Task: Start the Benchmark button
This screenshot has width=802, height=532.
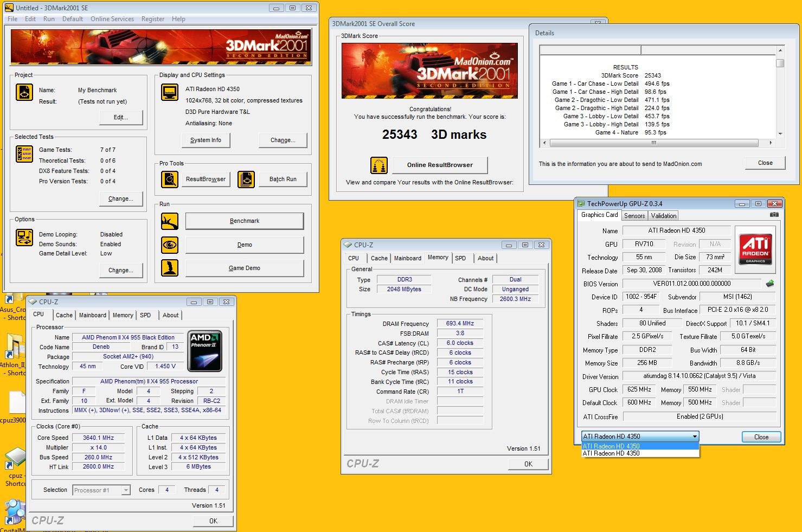Action: pos(245,221)
